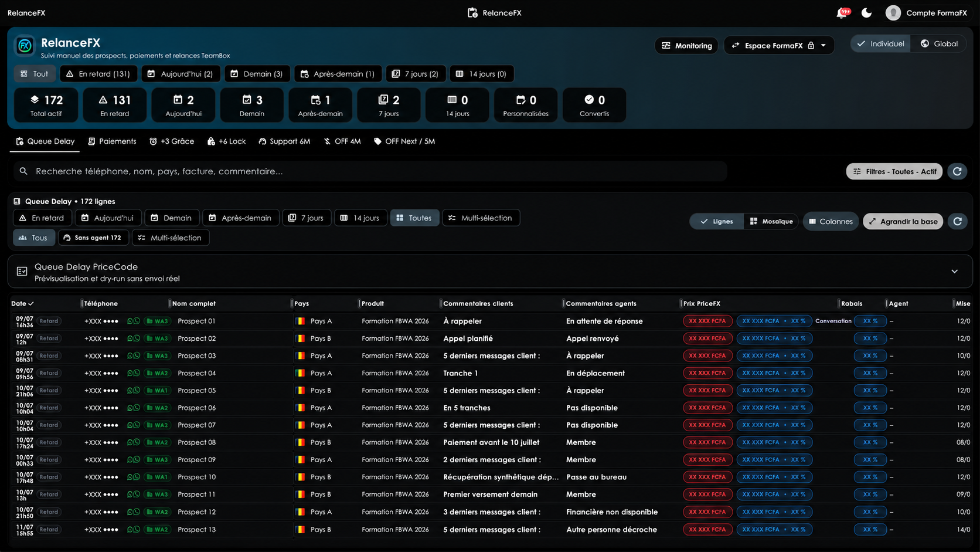Open the notifications bell icon
This screenshot has height=552, width=980.
(842, 12)
